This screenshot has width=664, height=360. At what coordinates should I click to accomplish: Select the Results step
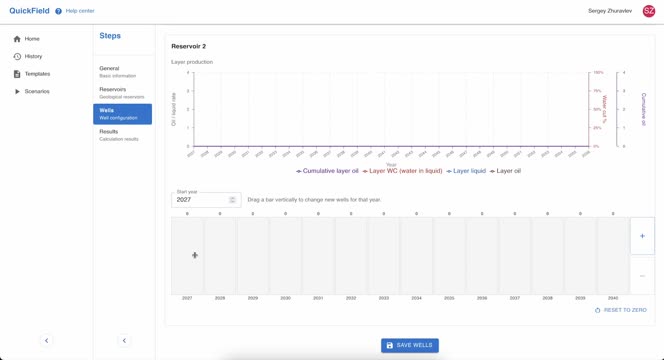coord(122,135)
